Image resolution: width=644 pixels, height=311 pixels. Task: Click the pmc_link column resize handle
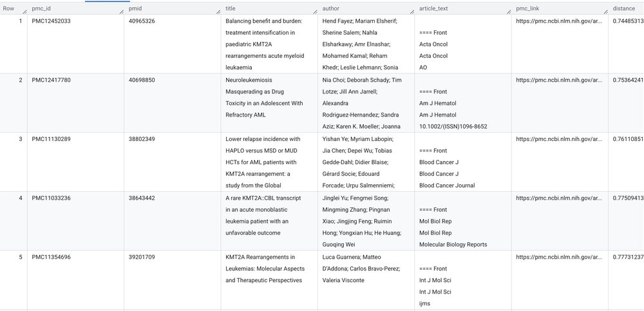(x=603, y=10)
